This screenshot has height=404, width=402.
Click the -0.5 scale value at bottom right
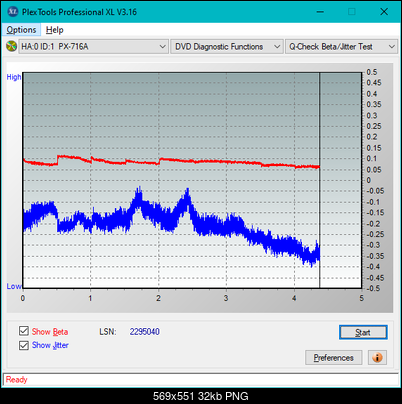[373, 288]
